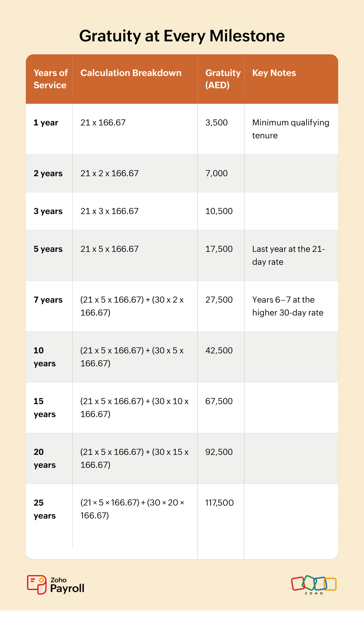Click the 'Years of Service' column header
This screenshot has width=364, height=635.
[x=50, y=79]
